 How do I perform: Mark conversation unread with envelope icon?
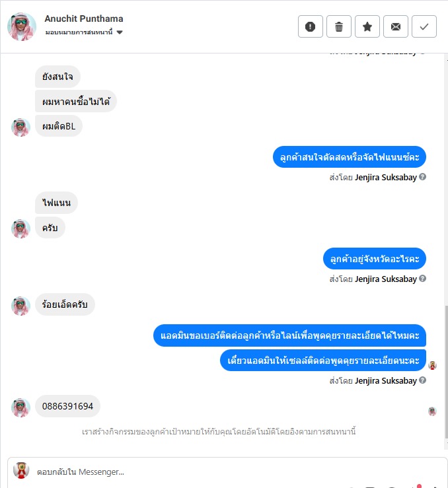[x=395, y=26]
